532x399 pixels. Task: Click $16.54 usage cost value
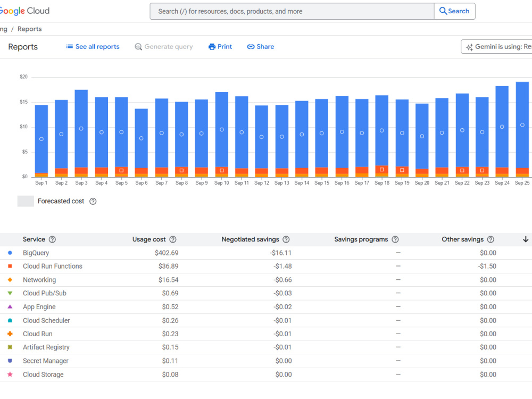point(168,280)
